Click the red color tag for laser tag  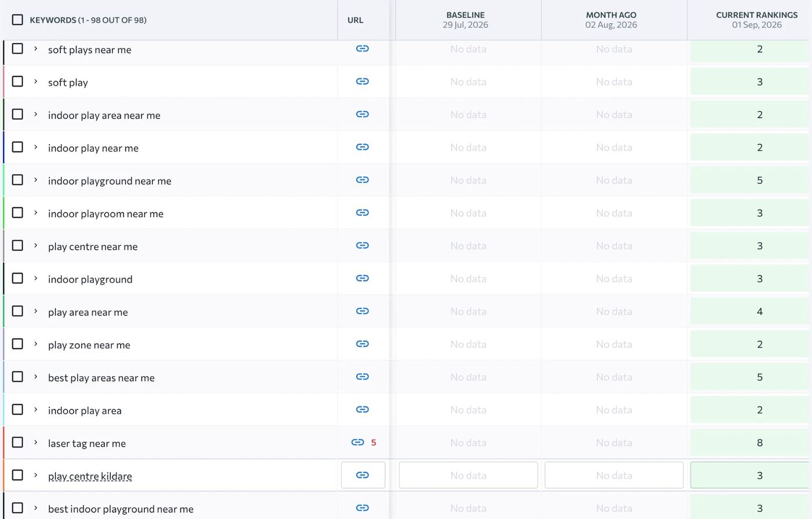click(3, 442)
